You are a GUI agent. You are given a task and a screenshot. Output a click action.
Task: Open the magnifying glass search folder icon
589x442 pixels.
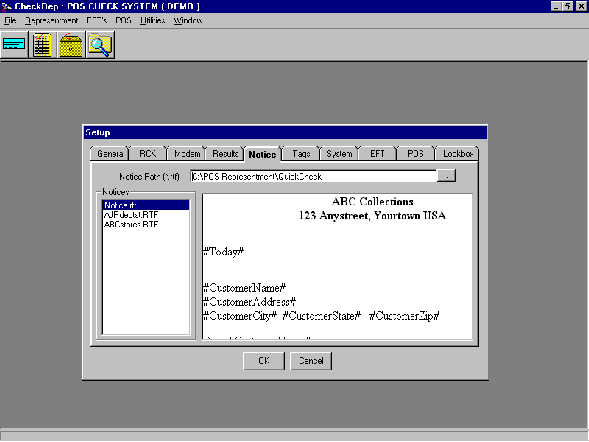pyautogui.click(x=100, y=45)
